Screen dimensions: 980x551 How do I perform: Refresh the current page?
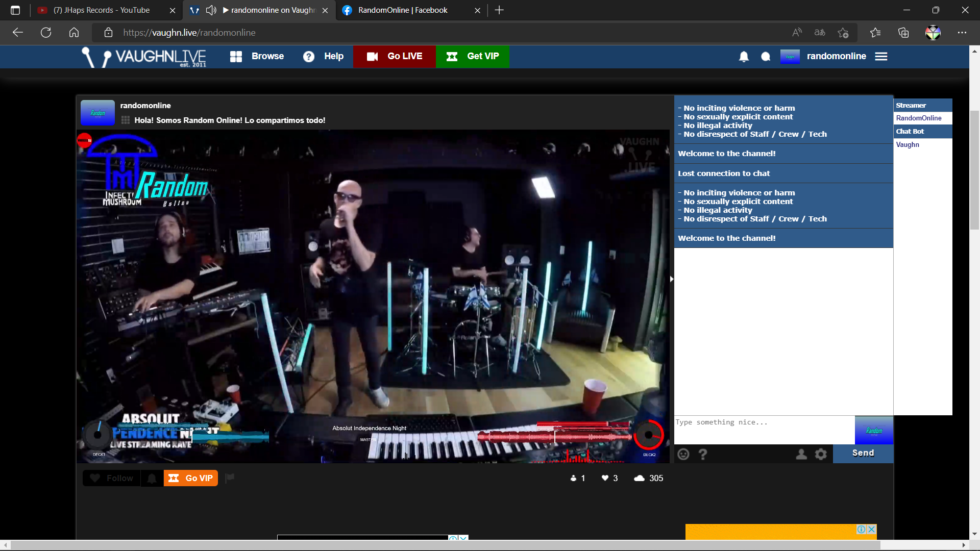tap(46, 33)
